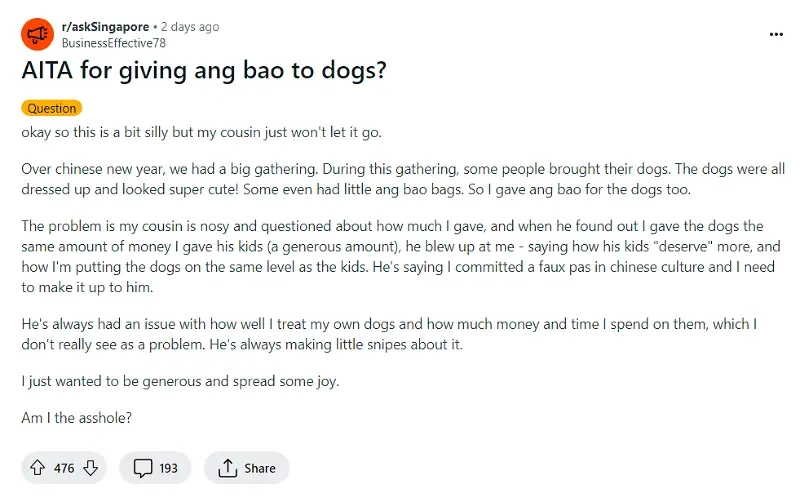
Task: Click the 'I just wanted to be generous' line
Action: [180, 382]
